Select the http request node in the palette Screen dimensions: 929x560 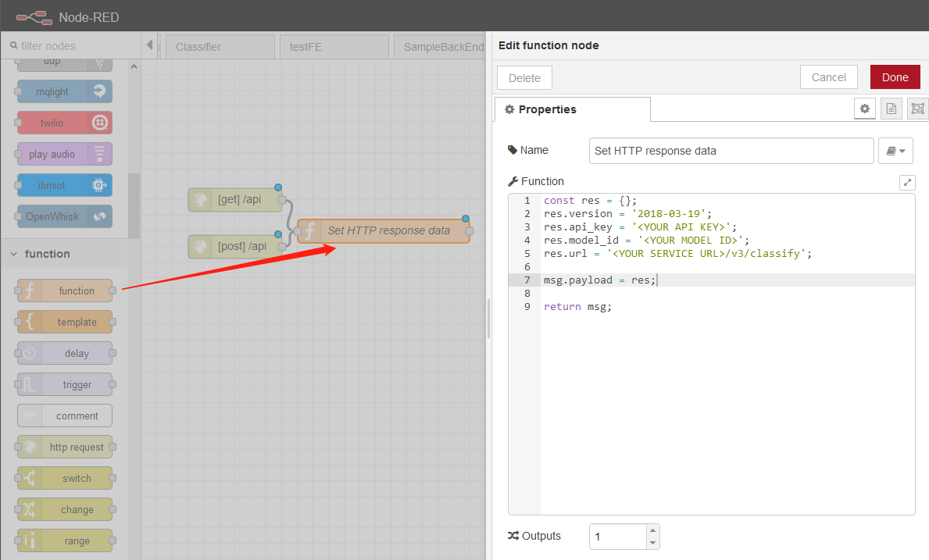point(64,447)
